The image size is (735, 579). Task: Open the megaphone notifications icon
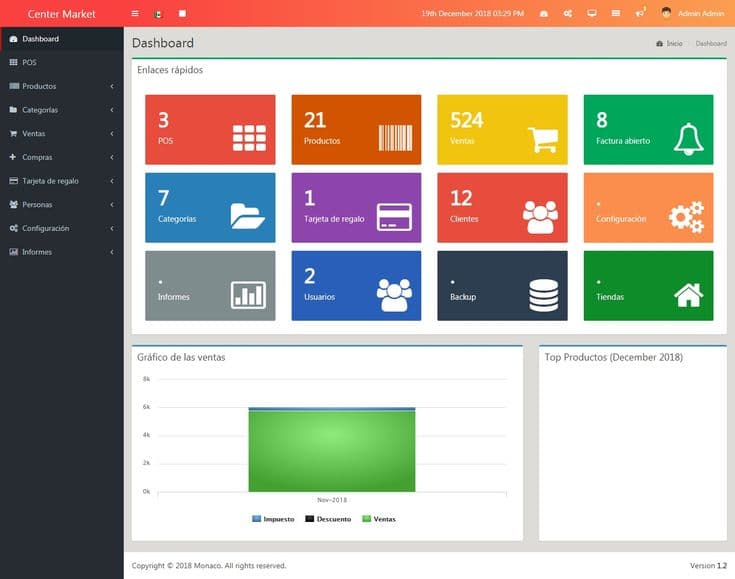click(x=640, y=13)
